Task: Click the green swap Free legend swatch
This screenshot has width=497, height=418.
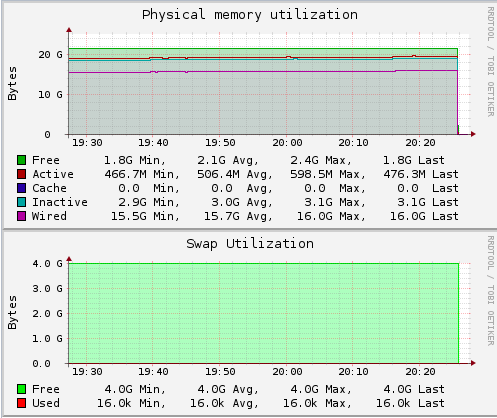Action: point(21,389)
